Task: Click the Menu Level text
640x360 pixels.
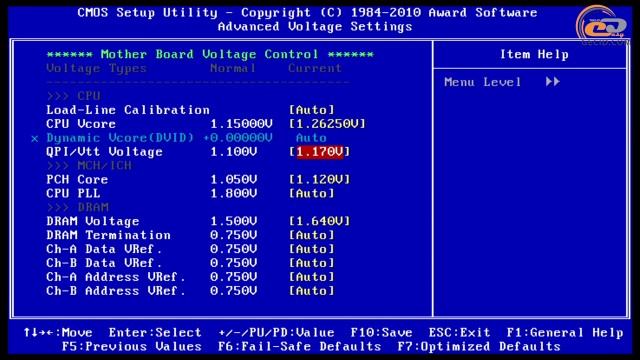Action: [482, 82]
